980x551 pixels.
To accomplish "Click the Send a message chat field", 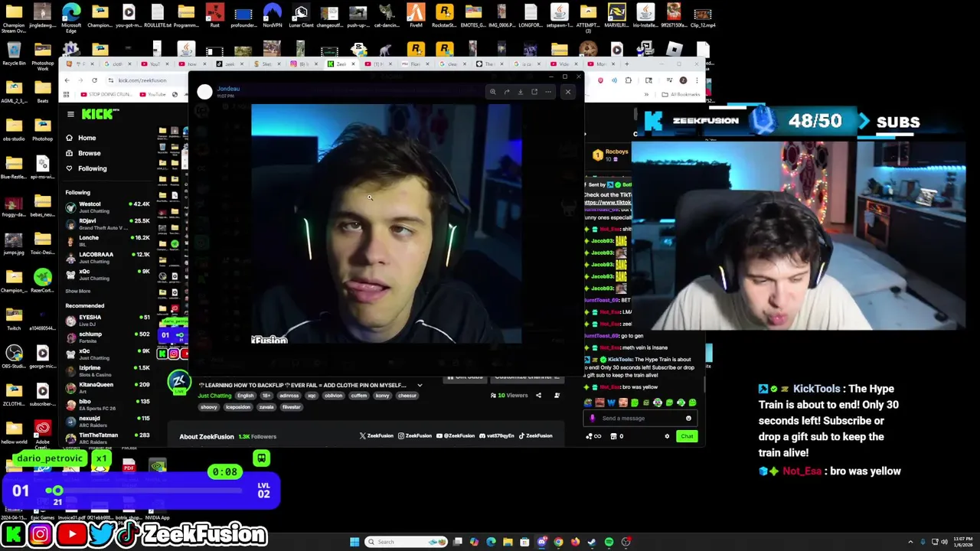I will tap(639, 419).
